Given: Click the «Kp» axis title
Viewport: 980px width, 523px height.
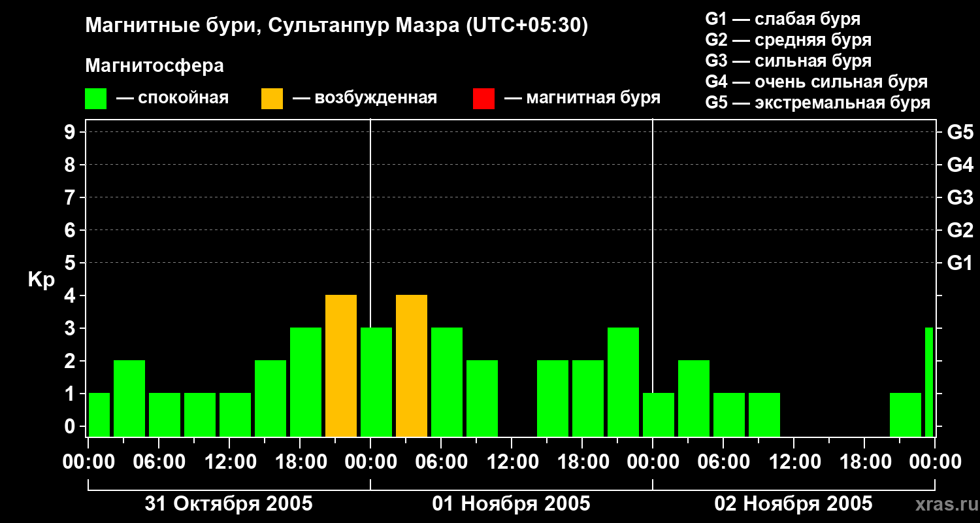Looking at the screenshot, I should pyautogui.click(x=41, y=280).
